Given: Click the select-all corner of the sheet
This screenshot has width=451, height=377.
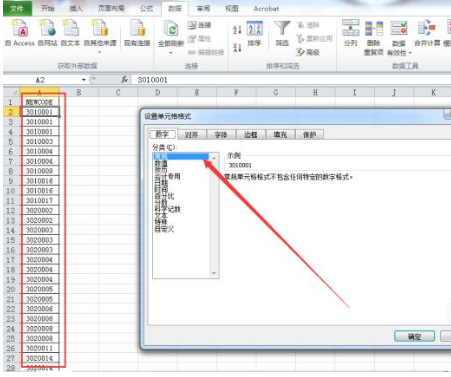Looking at the screenshot, I should (x=12, y=92).
